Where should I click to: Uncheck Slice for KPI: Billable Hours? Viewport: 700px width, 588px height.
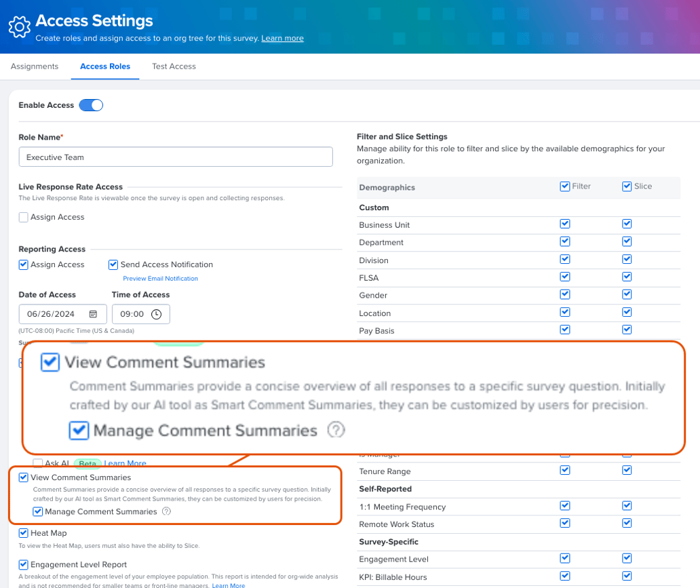tap(627, 576)
